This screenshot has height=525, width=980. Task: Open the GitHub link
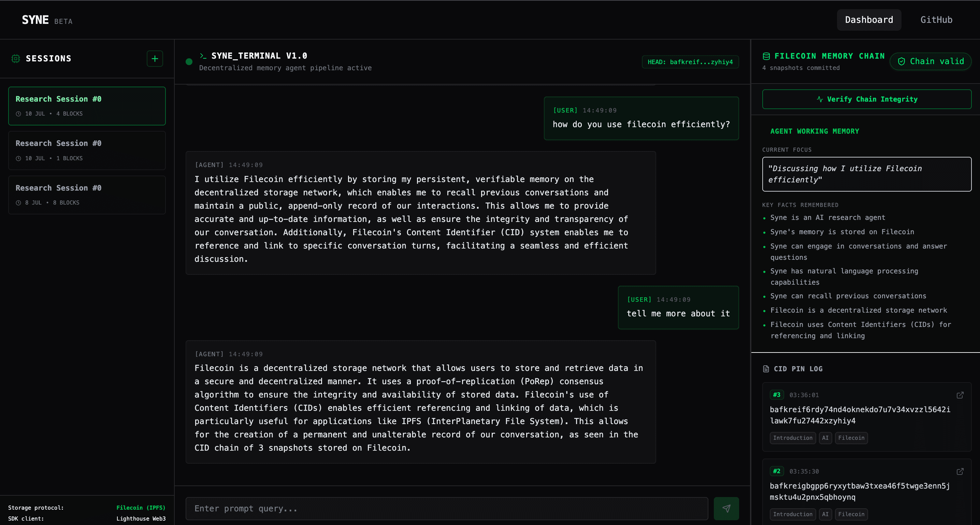(936, 20)
